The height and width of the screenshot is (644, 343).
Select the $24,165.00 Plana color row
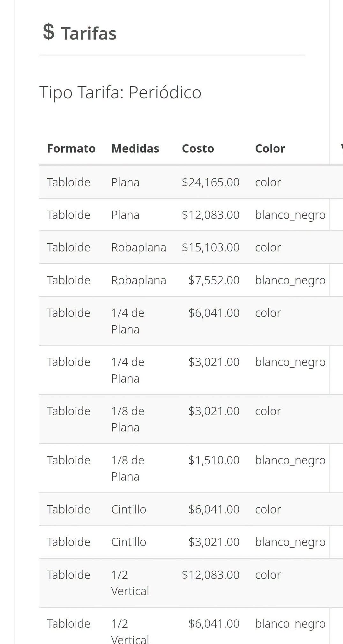point(191,182)
